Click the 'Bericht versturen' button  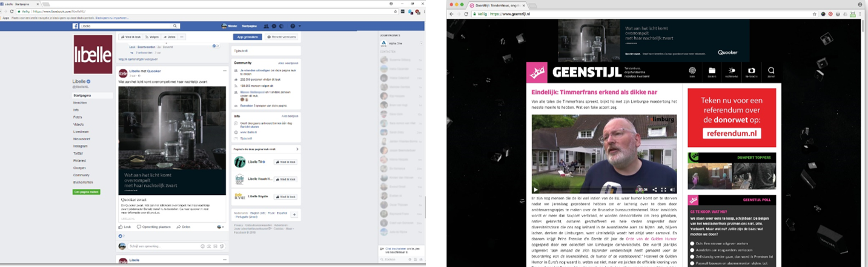(282, 37)
